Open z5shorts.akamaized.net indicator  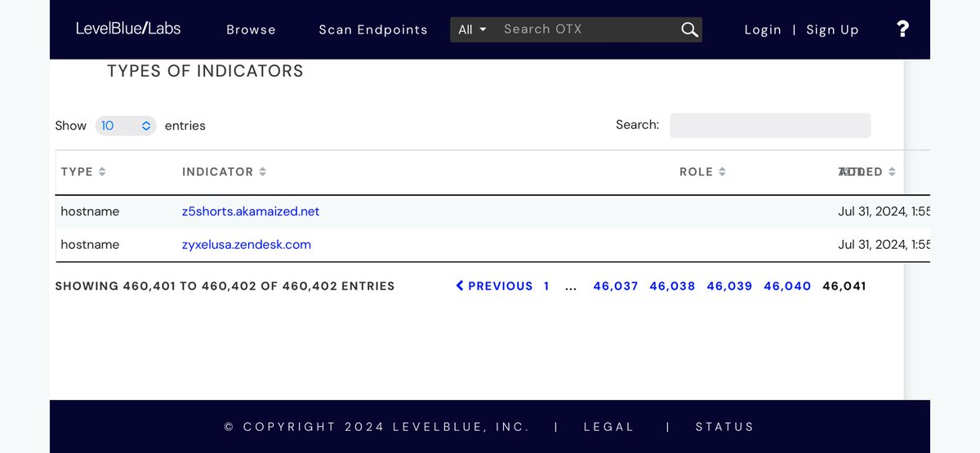tap(251, 211)
